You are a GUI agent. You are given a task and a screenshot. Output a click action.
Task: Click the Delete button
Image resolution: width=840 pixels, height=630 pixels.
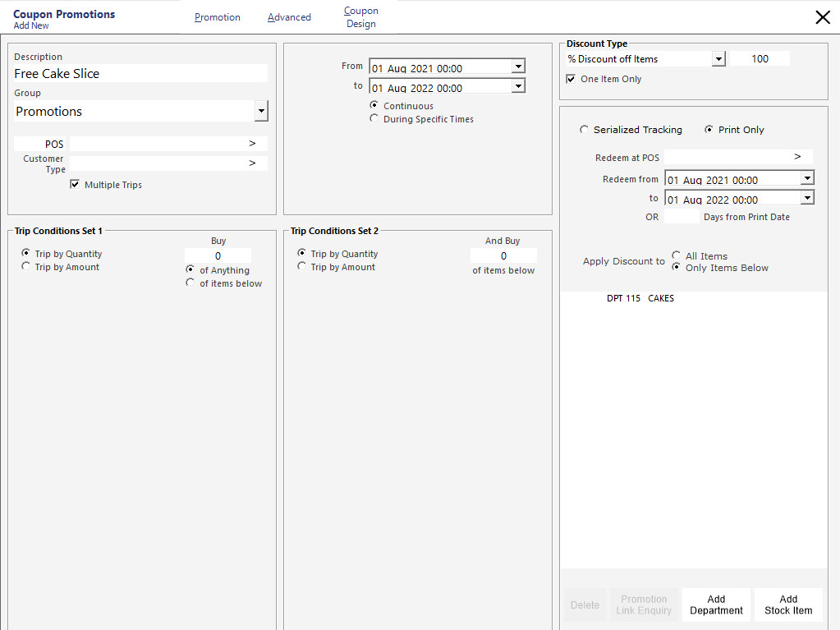(x=585, y=605)
